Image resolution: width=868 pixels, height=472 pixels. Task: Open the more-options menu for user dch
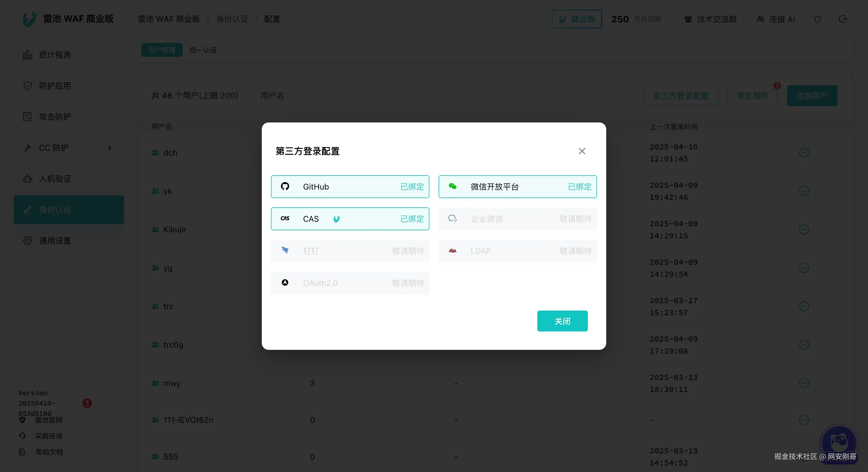(x=804, y=153)
